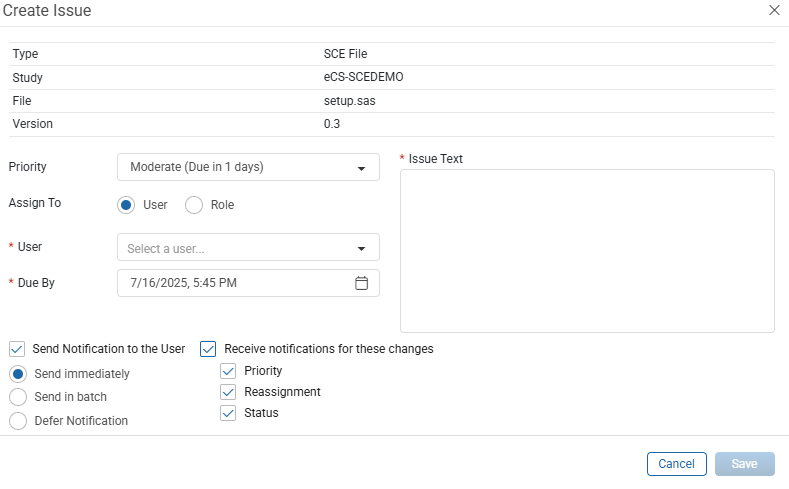Click the setup.sas file name
Screen dimensions: 789x489
coord(349,101)
